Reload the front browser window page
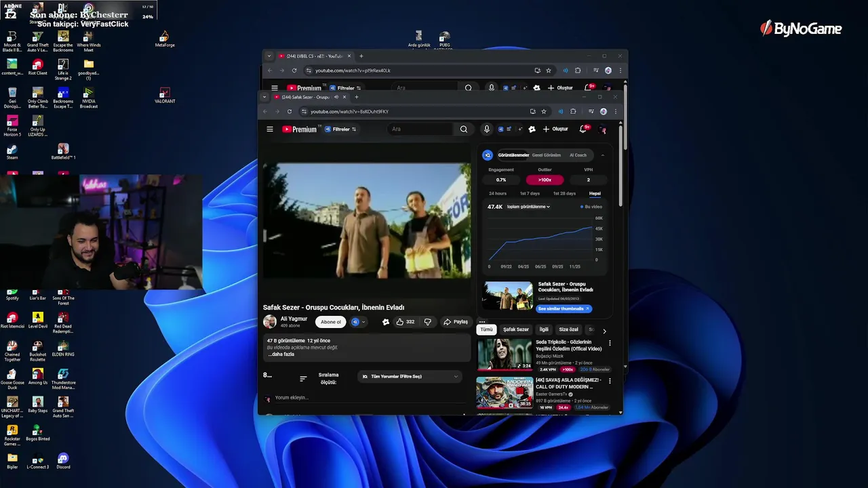The height and width of the screenshot is (488, 868). (290, 111)
